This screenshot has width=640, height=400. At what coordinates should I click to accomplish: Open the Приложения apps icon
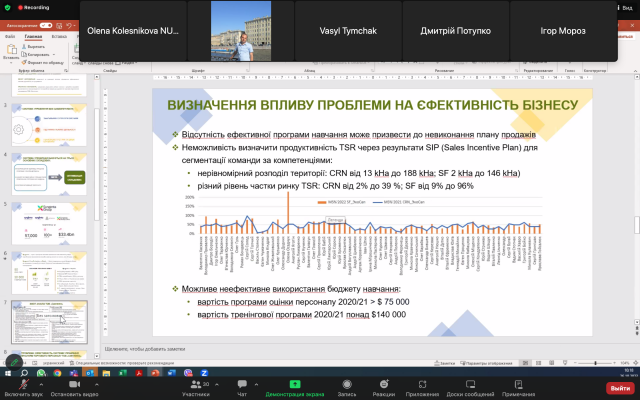click(422, 385)
